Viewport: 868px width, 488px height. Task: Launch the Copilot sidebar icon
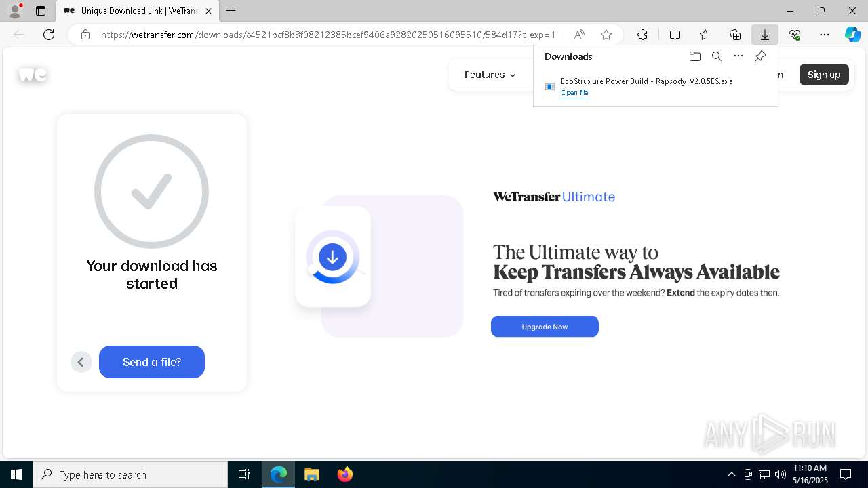pos(852,35)
